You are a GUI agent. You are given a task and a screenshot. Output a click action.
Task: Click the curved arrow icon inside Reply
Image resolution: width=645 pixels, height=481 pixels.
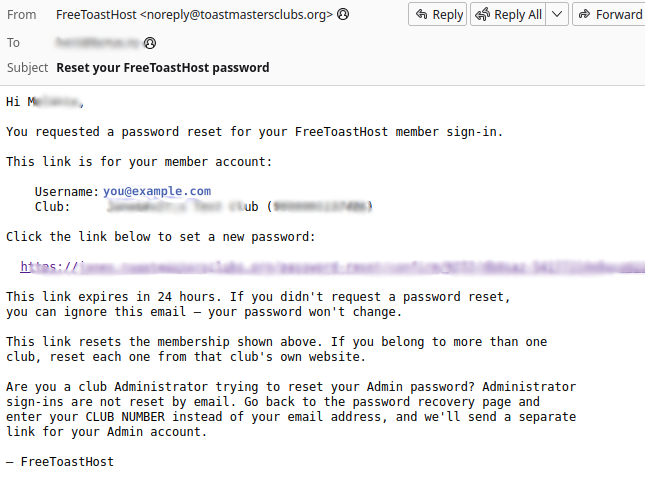coord(422,14)
